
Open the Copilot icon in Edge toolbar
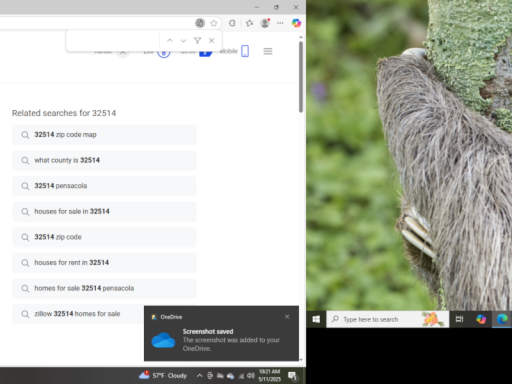pos(296,23)
